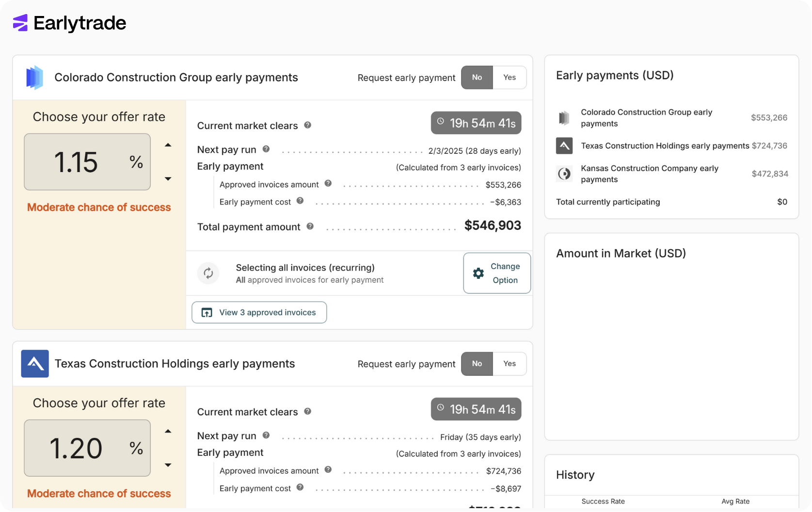Increase Colorado offer rate with up arrow
812x512 pixels.
click(x=168, y=145)
